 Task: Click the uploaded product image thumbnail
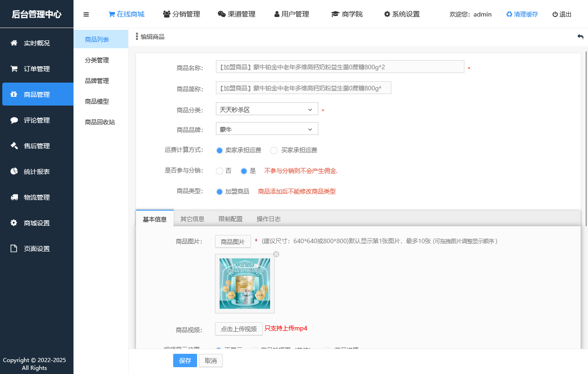click(244, 284)
